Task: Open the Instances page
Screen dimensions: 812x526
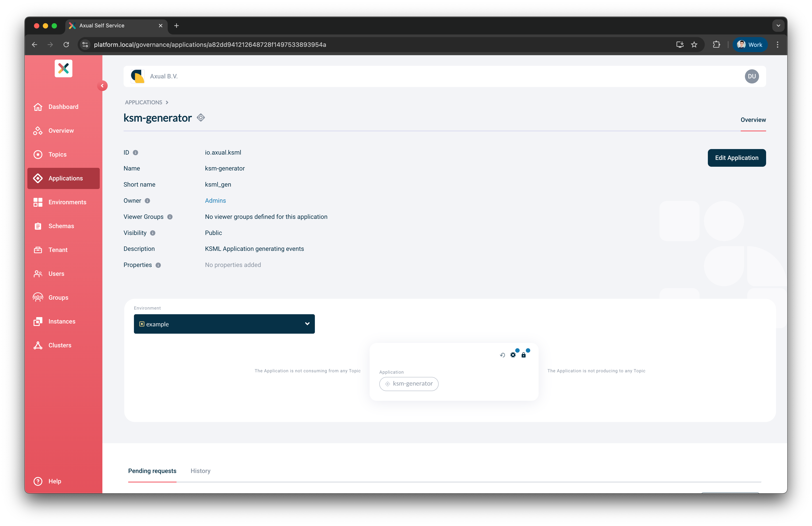Action: pos(62,321)
